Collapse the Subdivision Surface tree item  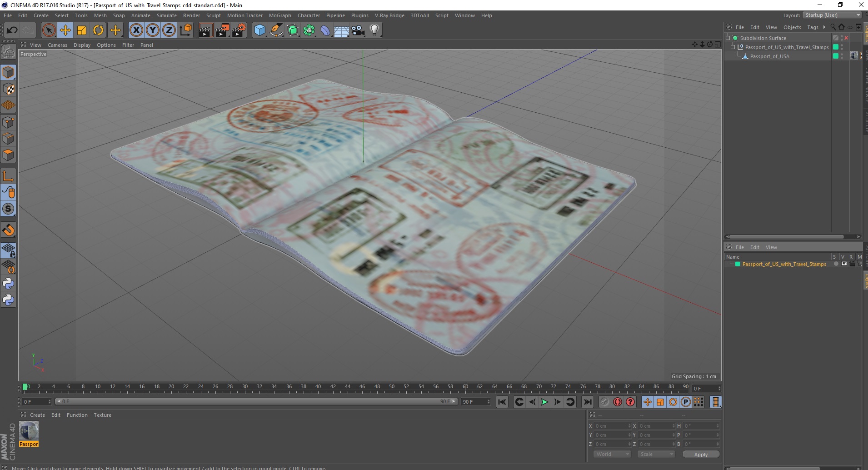point(728,38)
